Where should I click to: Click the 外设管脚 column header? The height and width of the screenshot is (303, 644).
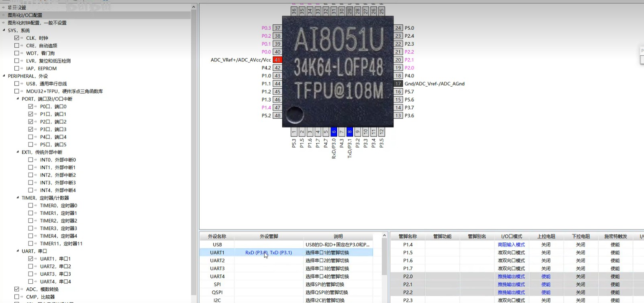point(269,236)
